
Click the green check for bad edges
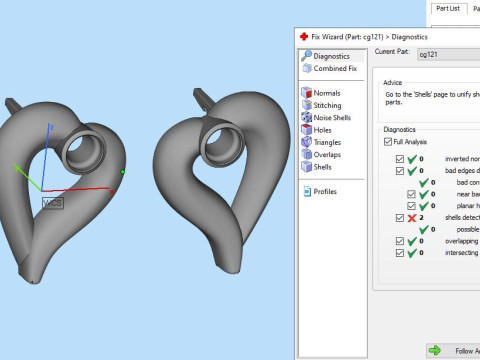412,171
